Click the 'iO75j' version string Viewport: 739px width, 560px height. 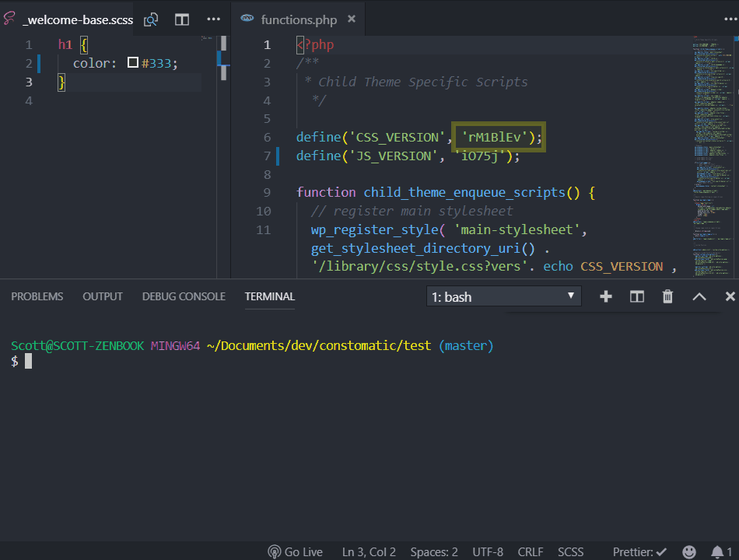[x=479, y=156]
